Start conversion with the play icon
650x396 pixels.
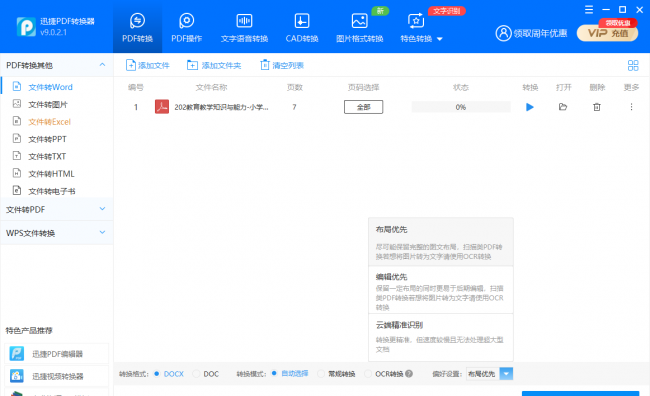click(529, 107)
